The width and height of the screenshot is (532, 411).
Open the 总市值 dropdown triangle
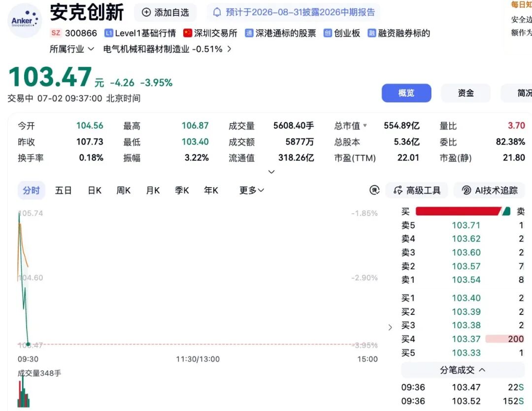[365, 126]
